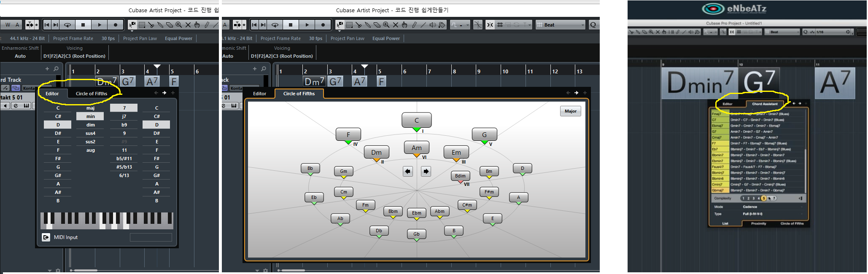
Task: Click the Snap to Zero Crossing icon
Action: click(x=478, y=25)
